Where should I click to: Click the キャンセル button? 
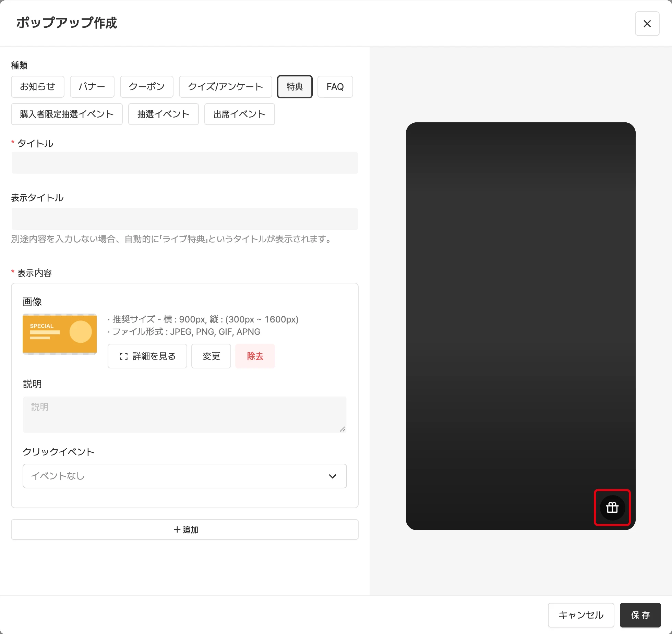coord(581,615)
